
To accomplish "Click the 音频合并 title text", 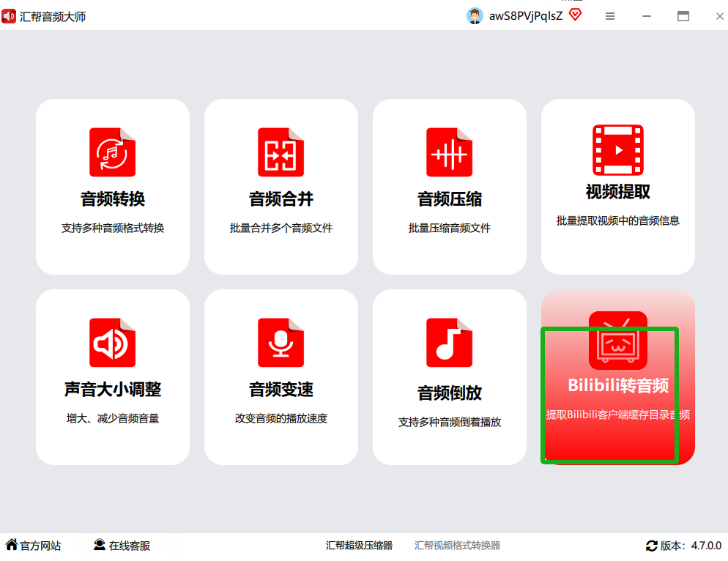I will (x=281, y=198).
